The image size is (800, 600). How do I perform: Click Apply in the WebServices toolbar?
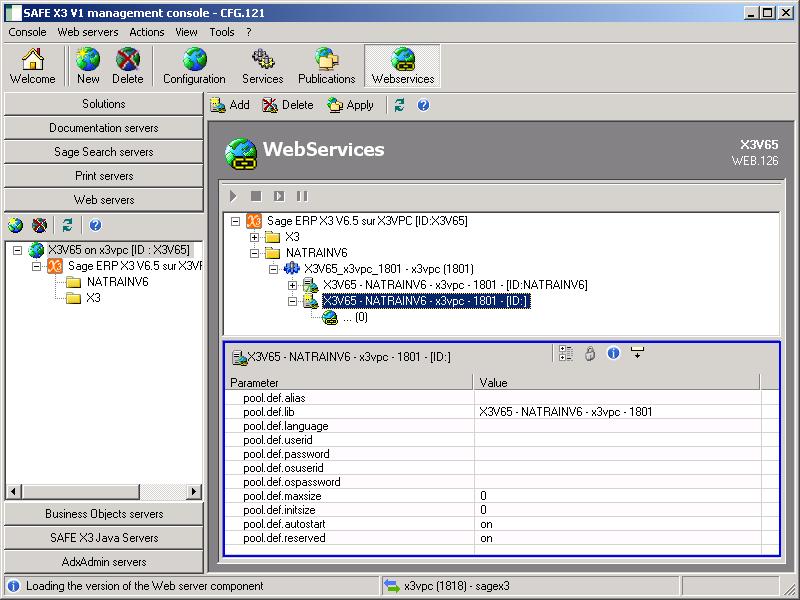click(351, 105)
